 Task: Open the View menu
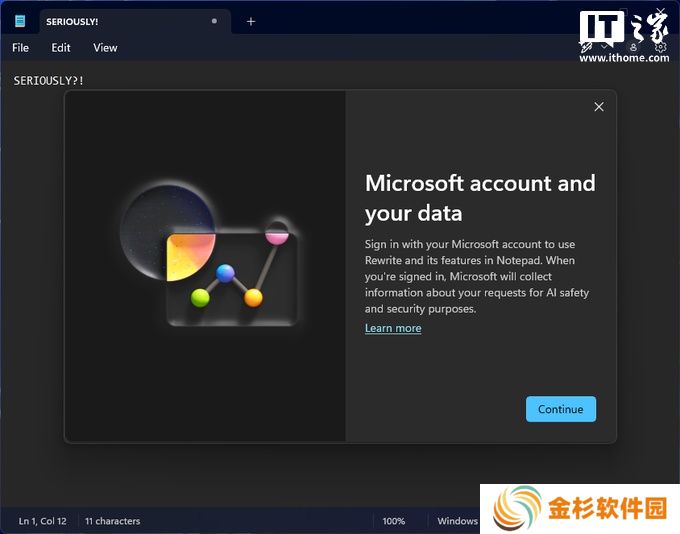pos(105,48)
